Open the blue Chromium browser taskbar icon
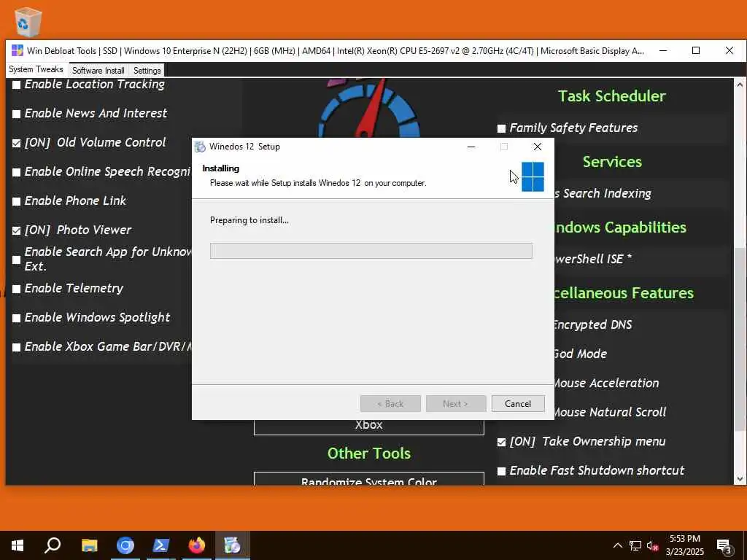 point(125,545)
